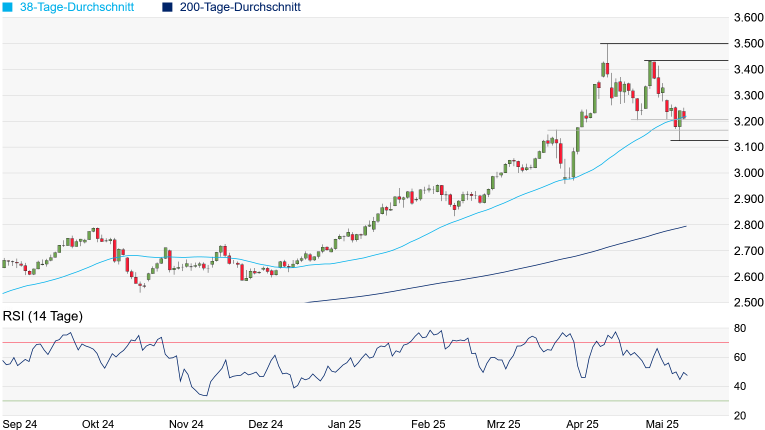Select the lower support line near 3.125

tap(700, 140)
